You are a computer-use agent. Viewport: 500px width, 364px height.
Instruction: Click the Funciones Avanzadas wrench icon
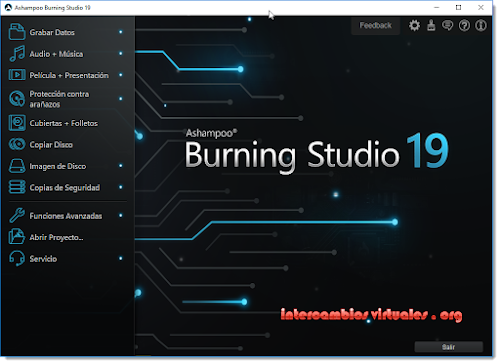(17, 215)
